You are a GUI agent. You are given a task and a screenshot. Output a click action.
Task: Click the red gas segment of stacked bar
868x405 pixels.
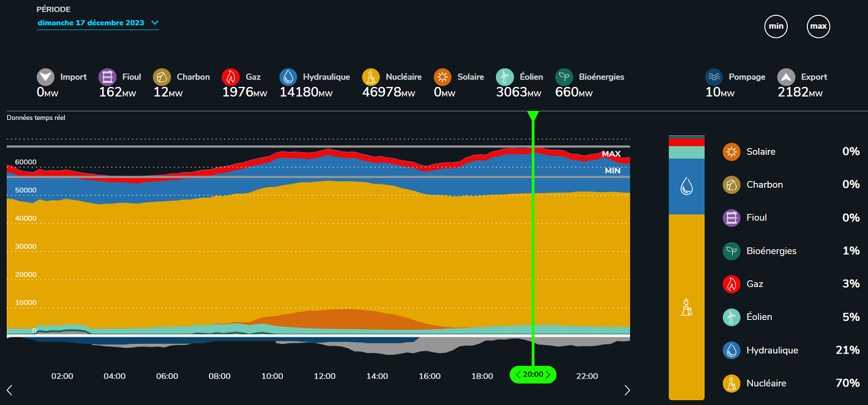pos(686,142)
